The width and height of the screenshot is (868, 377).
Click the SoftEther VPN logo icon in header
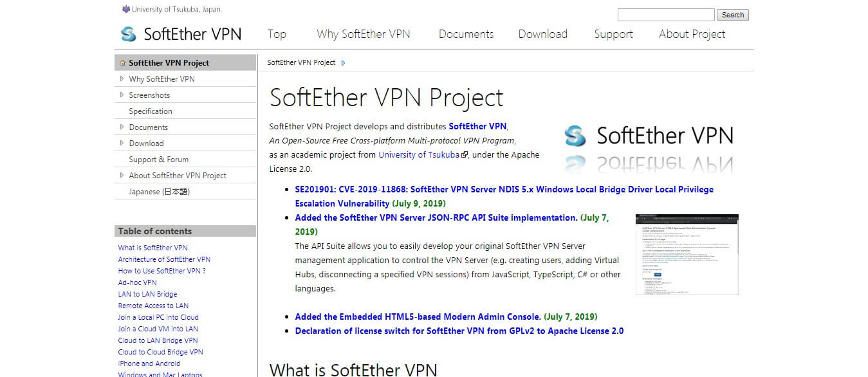129,34
